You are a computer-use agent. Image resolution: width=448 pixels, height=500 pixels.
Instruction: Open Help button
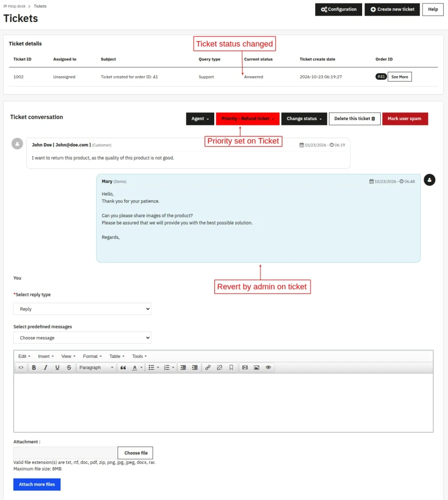[433, 9]
